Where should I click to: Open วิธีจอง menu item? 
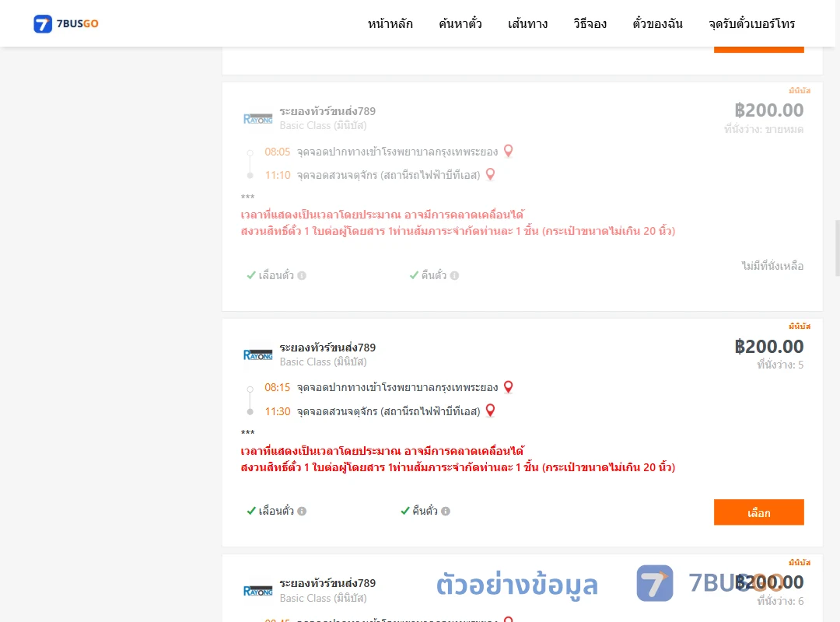coord(590,23)
